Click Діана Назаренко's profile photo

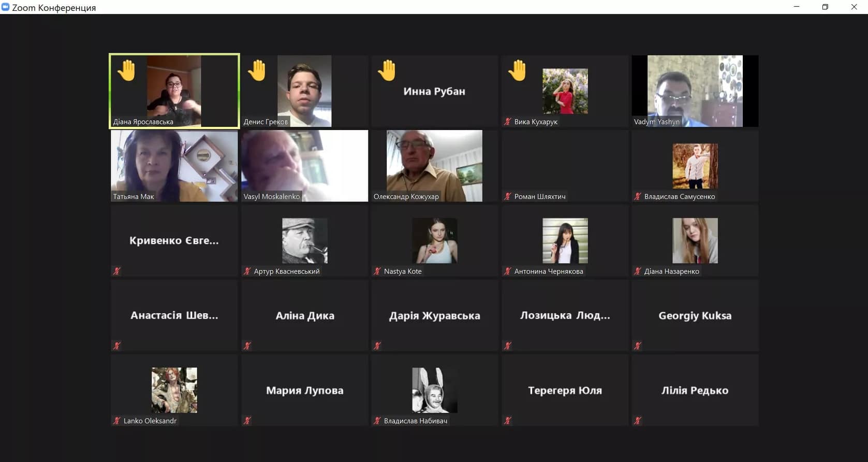tap(695, 240)
